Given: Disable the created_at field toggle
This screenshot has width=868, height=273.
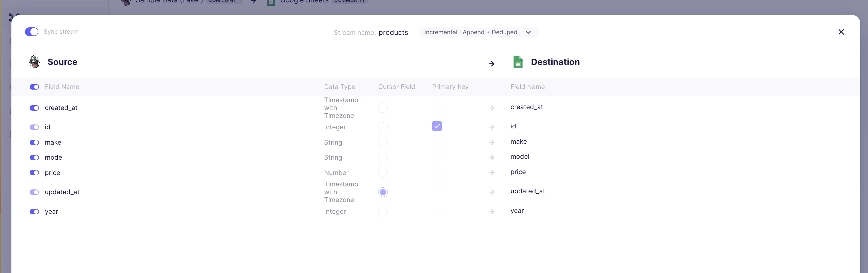Looking at the screenshot, I should tap(35, 108).
